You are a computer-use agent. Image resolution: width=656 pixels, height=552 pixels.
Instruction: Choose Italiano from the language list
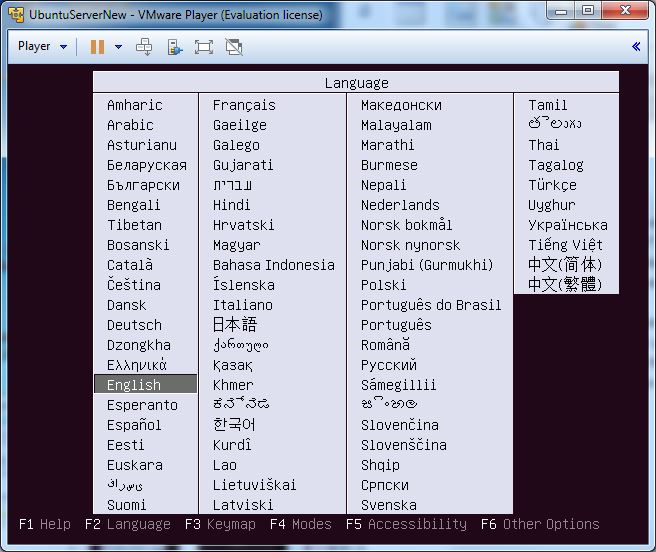[242, 305]
